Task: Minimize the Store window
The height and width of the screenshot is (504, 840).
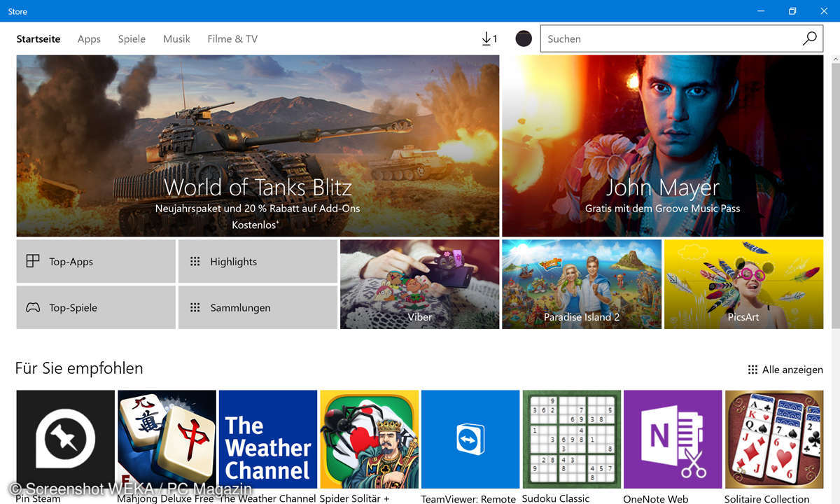Action: click(761, 11)
